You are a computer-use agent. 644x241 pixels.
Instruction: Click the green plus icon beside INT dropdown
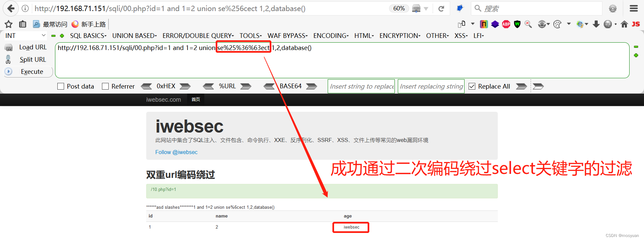(62, 36)
